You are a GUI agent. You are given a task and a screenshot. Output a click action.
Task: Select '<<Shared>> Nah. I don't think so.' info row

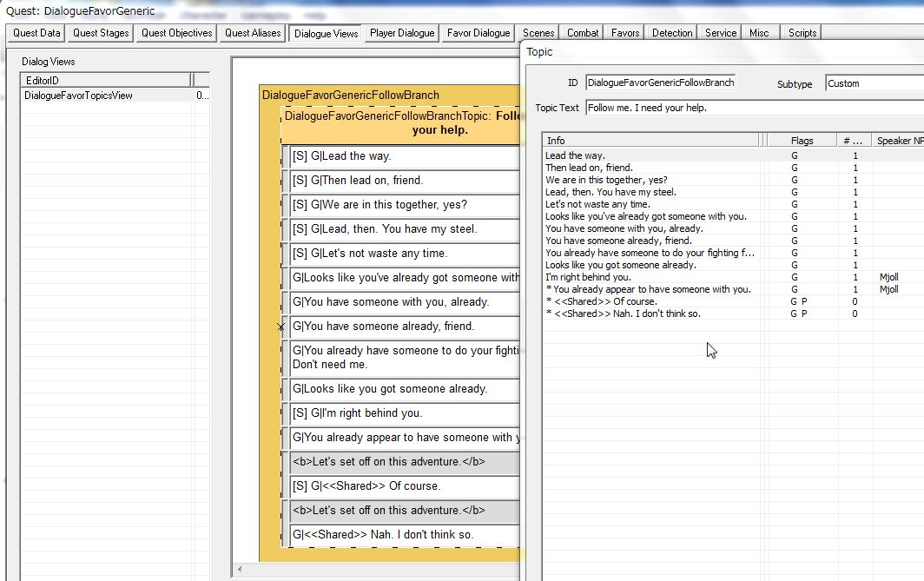point(733,314)
